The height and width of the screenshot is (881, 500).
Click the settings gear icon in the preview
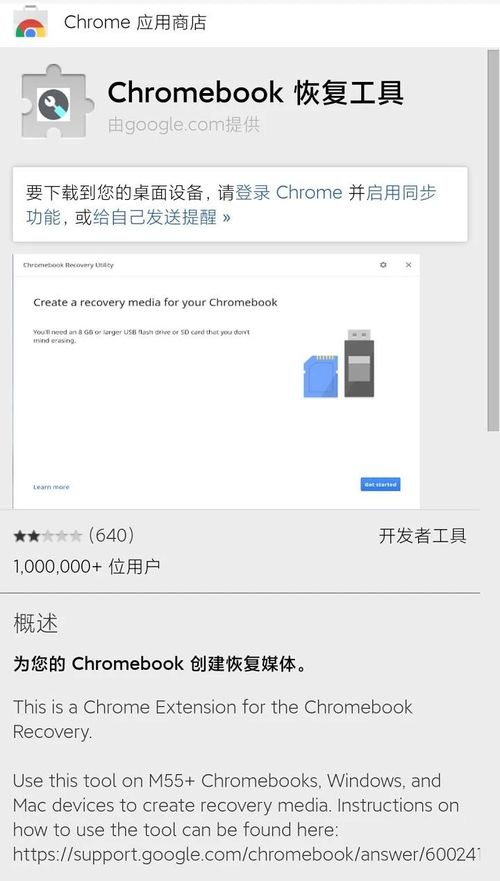click(x=383, y=265)
